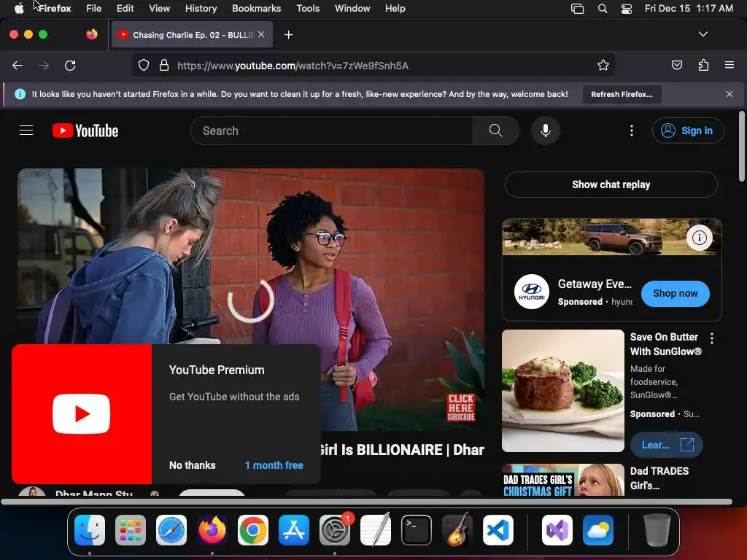The width and height of the screenshot is (747, 560).
Task: Open Trash from the dock
Action: 657,530
